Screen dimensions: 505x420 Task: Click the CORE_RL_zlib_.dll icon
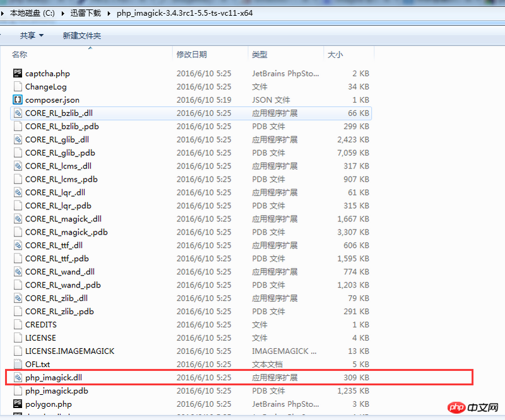tap(18, 298)
